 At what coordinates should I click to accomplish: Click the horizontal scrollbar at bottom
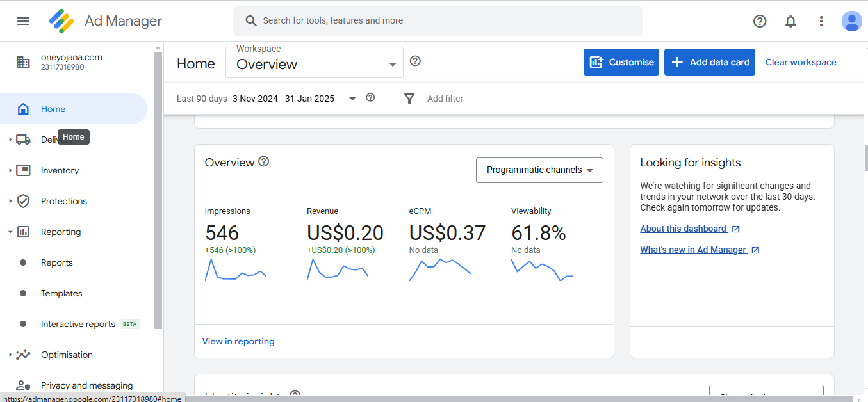click(519, 399)
